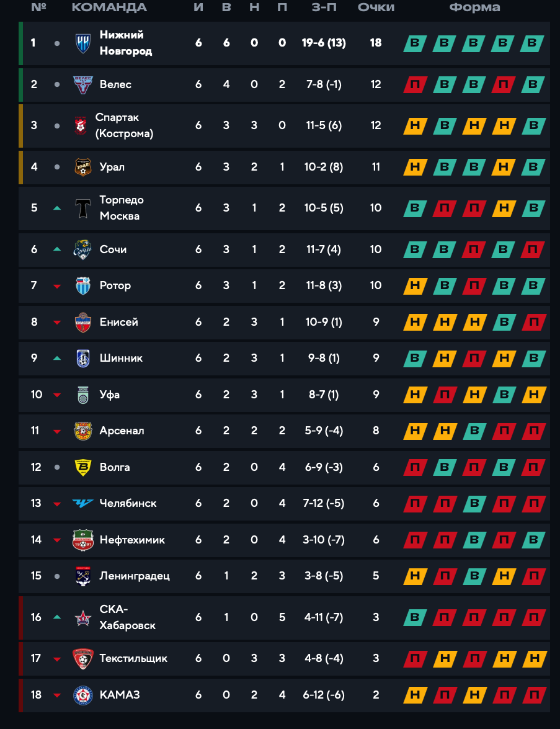
Task: Open the Урал club badge
Action: [x=82, y=167]
